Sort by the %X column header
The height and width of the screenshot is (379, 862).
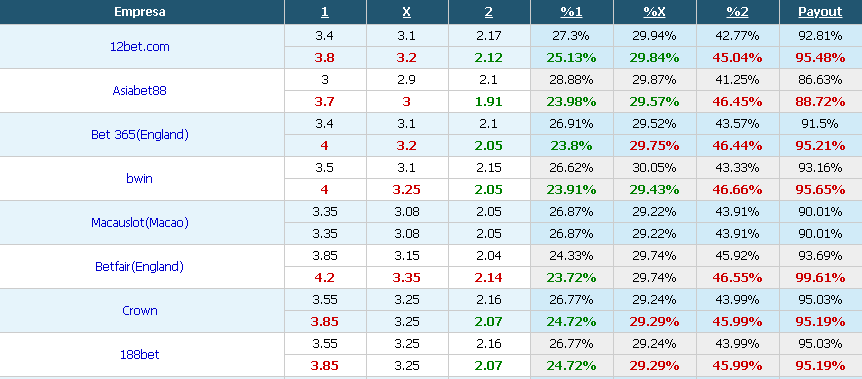tap(654, 12)
